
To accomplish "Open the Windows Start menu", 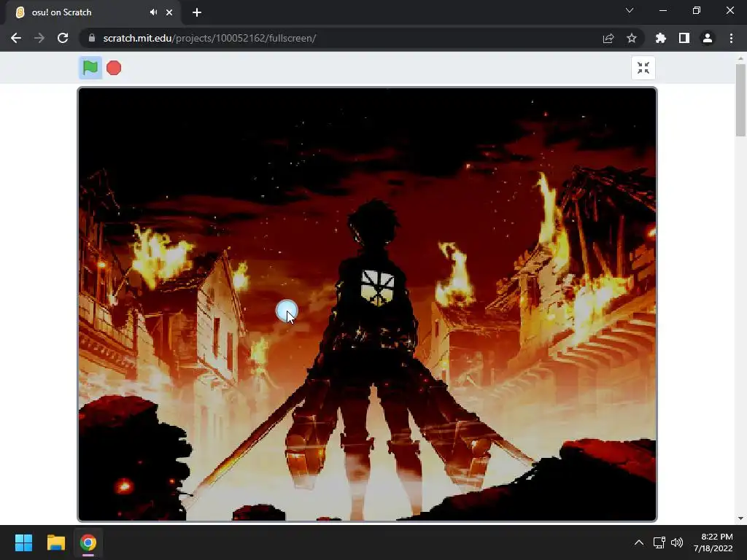I will click(23, 542).
